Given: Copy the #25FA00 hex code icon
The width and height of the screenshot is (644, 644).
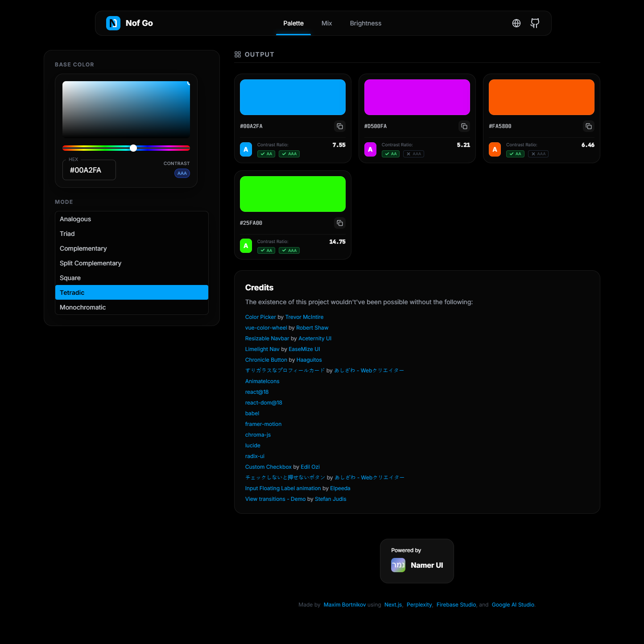Looking at the screenshot, I should click(x=339, y=223).
